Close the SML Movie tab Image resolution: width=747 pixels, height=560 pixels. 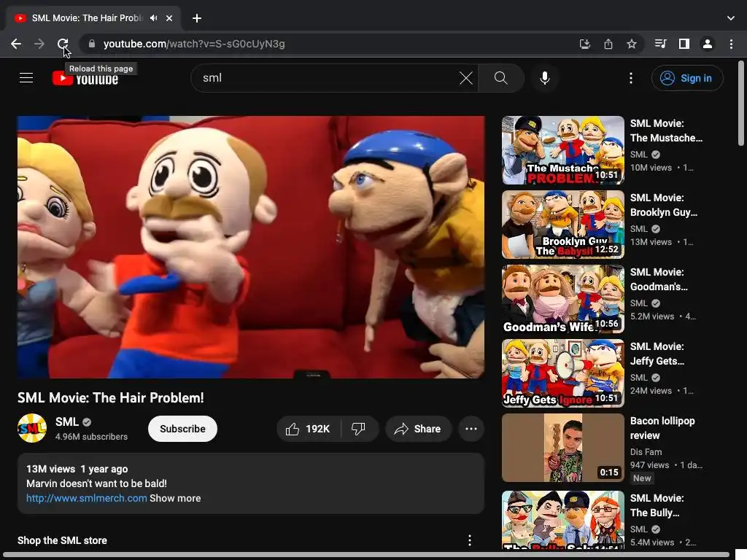click(x=169, y=18)
